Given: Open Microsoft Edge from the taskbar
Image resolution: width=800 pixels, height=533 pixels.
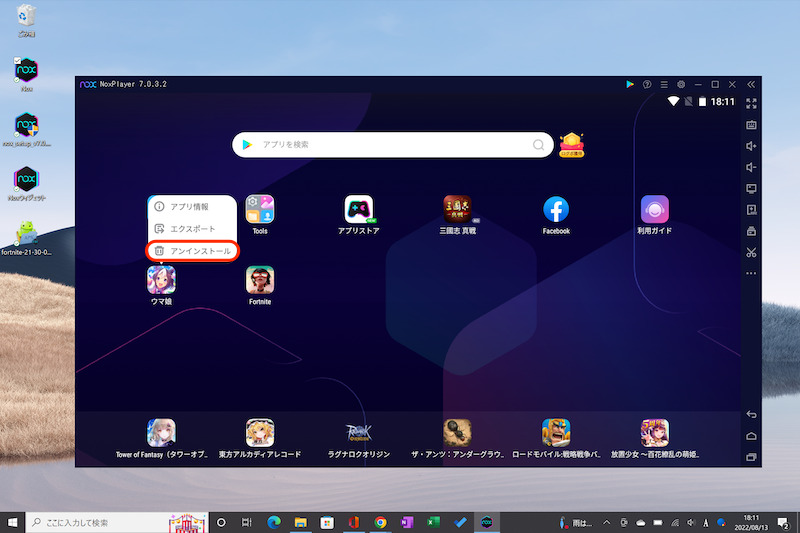Looking at the screenshot, I should pyautogui.click(x=273, y=522).
